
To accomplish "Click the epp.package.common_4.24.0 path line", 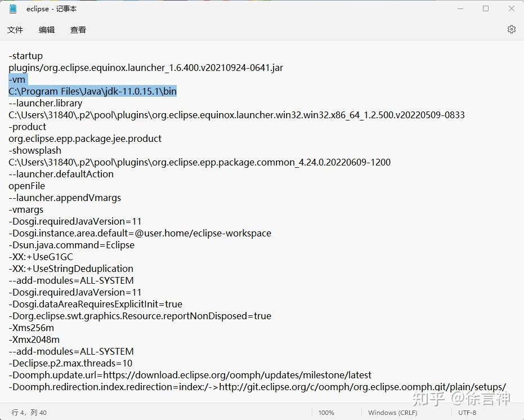I will [199, 162].
